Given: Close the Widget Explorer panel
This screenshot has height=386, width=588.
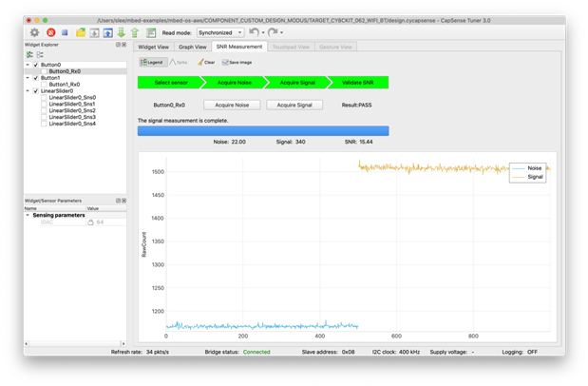Looking at the screenshot, I should coord(124,45).
